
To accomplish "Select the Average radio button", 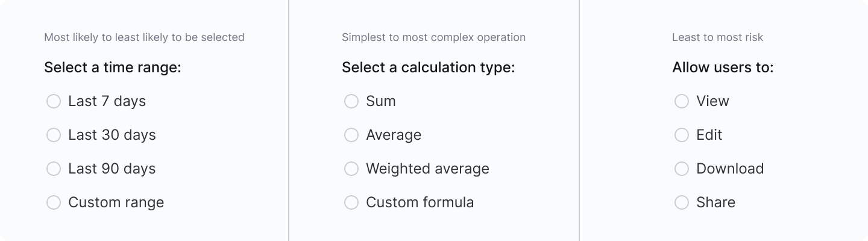I will tap(351, 135).
